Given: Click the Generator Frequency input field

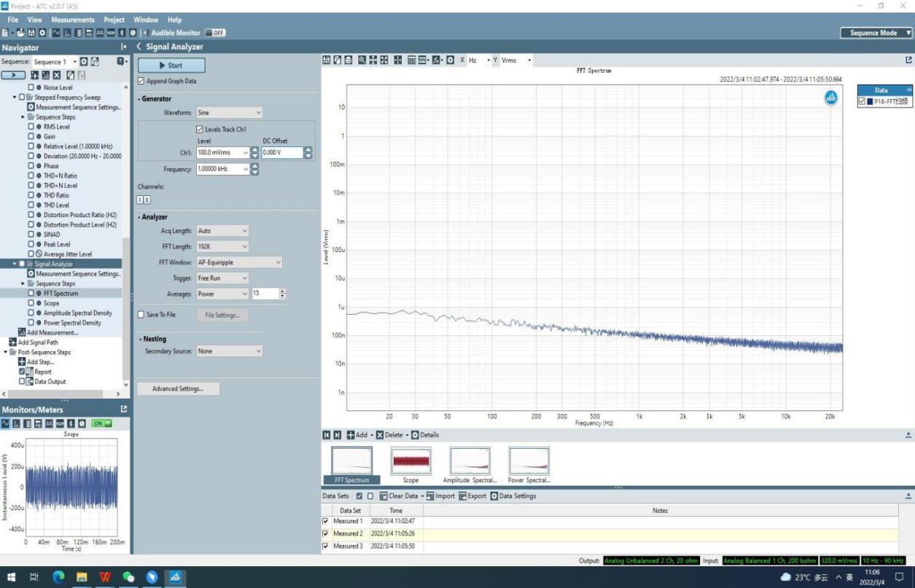Looking at the screenshot, I should (222, 169).
